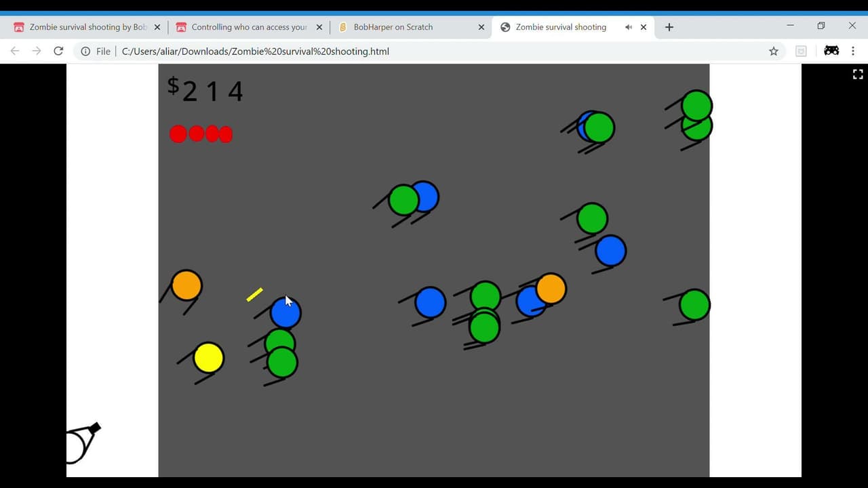Open the Zombie survival shooting by Bob tab
This screenshot has width=868, height=488.
coord(87,27)
